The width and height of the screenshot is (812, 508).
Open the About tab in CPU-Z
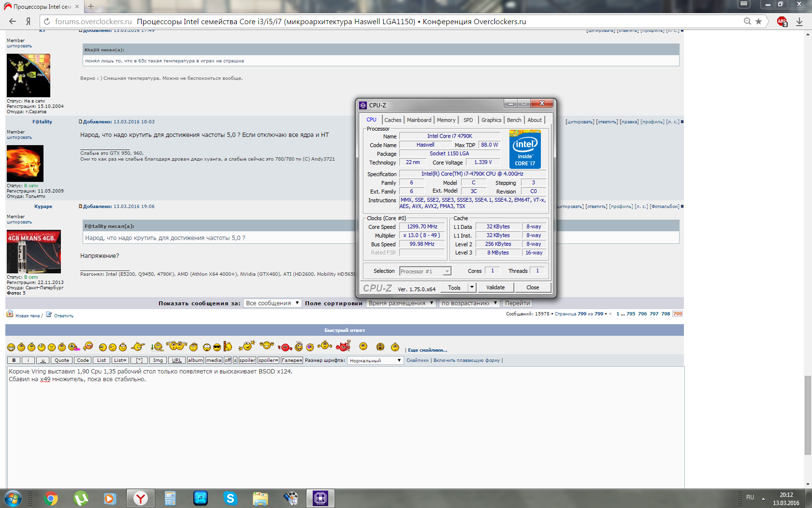[535, 120]
